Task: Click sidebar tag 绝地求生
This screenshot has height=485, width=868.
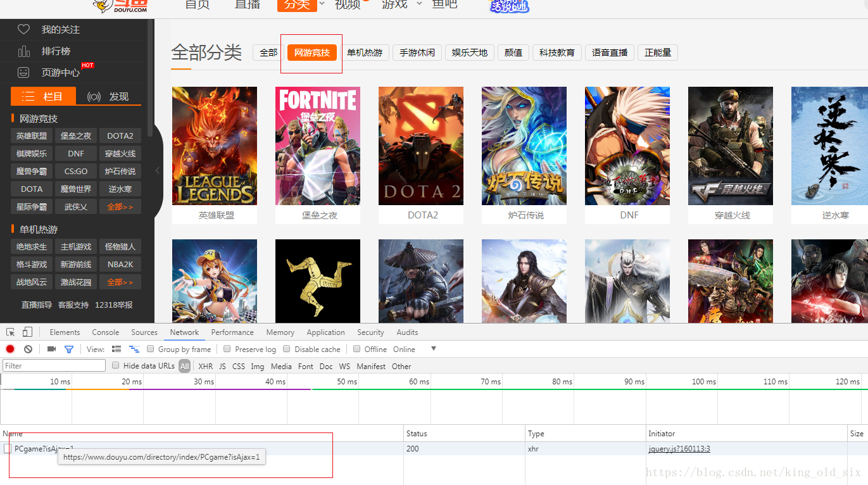Action: [x=32, y=246]
